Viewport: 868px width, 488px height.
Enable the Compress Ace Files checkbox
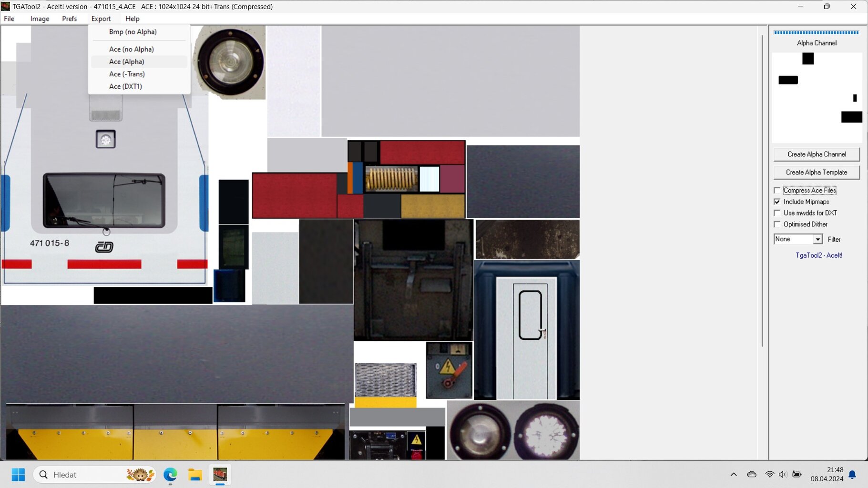tap(777, 190)
